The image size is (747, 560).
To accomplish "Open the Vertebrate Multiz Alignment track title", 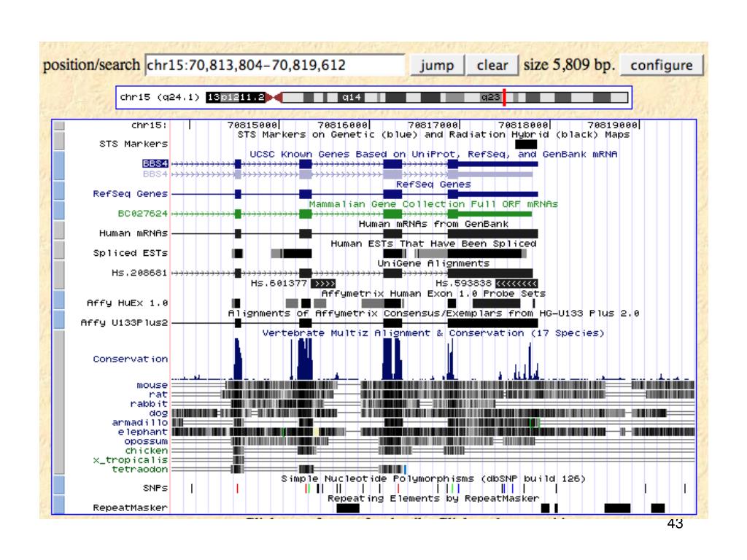I will (x=433, y=333).
